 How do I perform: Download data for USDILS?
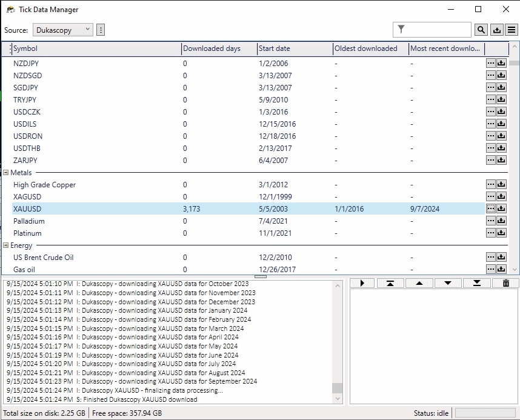pyautogui.click(x=501, y=124)
